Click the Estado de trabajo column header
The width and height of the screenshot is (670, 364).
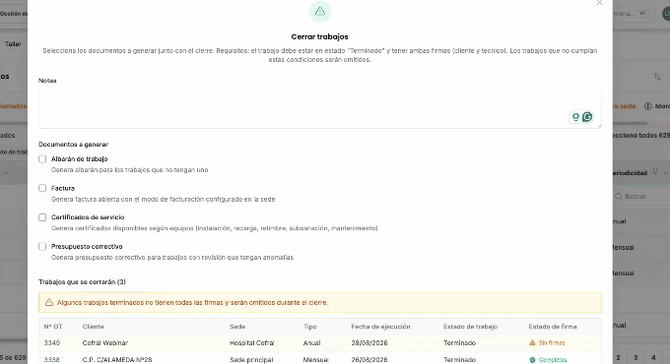[470, 326]
